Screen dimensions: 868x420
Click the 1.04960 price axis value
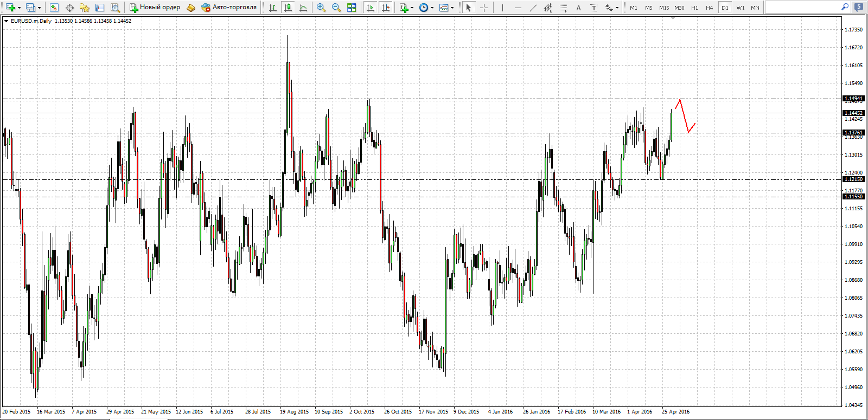853,387
